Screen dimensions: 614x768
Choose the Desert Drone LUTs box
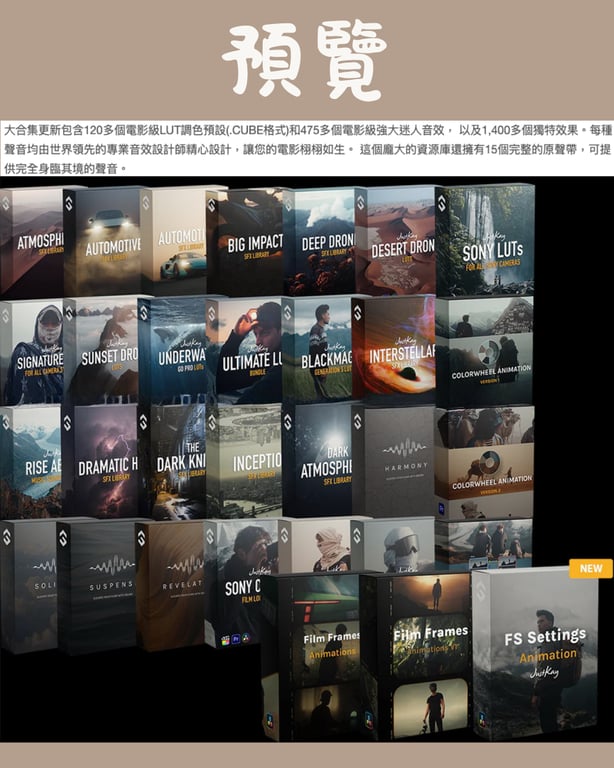pyautogui.click(x=395, y=240)
